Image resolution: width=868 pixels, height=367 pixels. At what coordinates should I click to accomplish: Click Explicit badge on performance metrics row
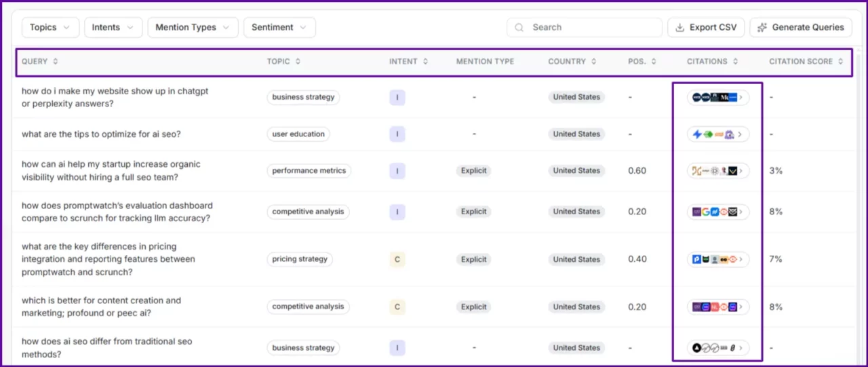[x=474, y=171]
